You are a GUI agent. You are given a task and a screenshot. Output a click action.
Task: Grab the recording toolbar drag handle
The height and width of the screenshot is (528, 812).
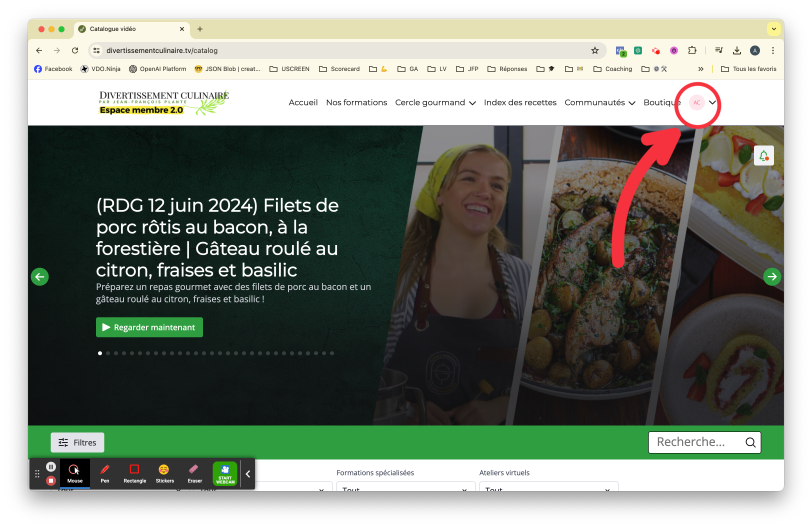pos(37,474)
